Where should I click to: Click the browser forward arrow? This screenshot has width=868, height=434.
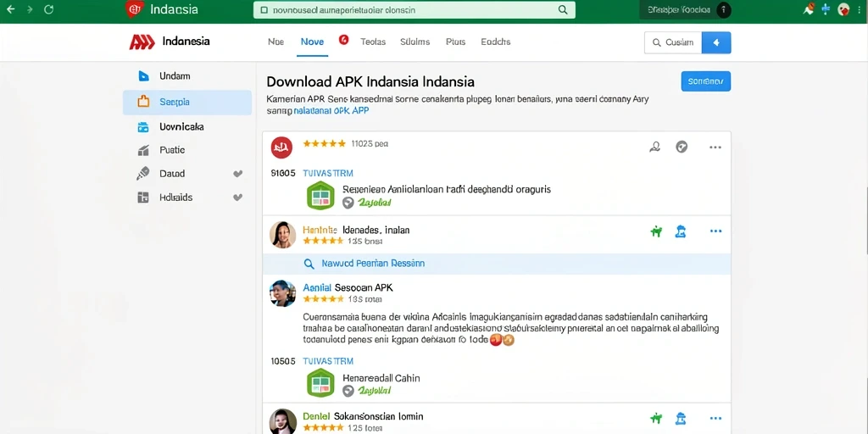[30, 9]
